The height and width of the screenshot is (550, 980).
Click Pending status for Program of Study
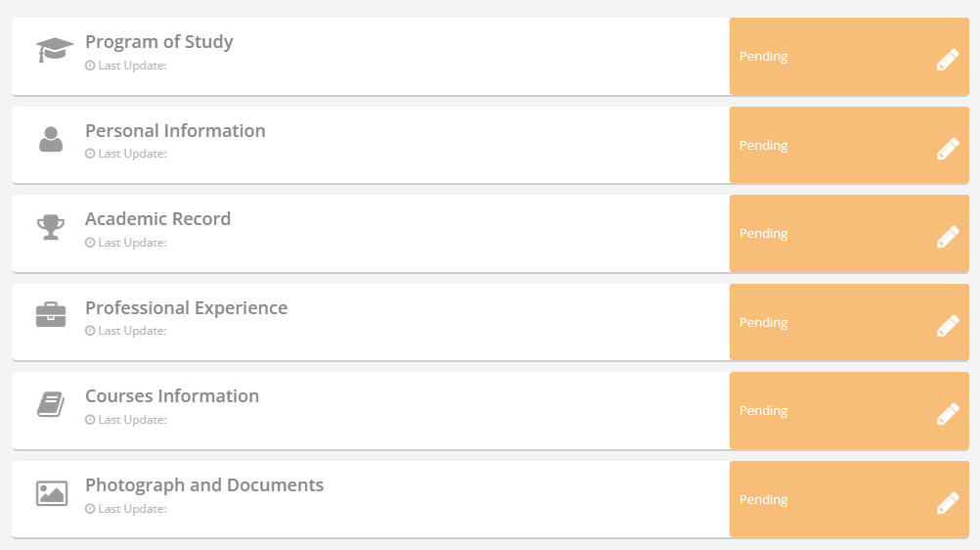click(764, 57)
